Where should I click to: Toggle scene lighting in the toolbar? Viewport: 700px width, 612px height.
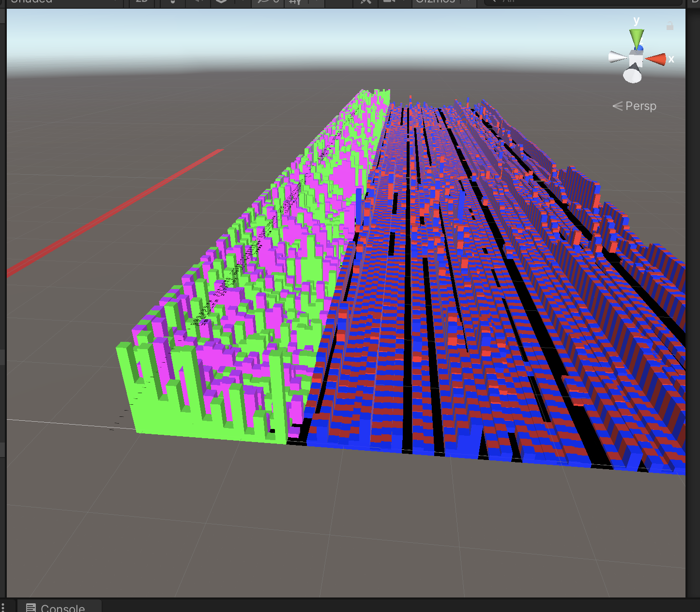click(173, 1)
